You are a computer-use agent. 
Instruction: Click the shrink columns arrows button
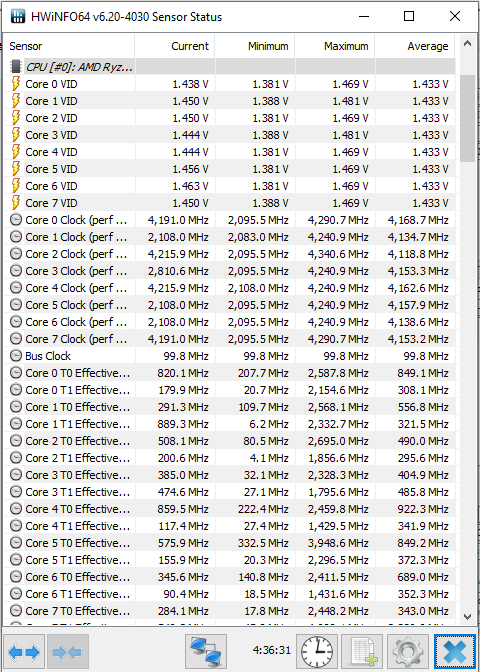pos(68,652)
